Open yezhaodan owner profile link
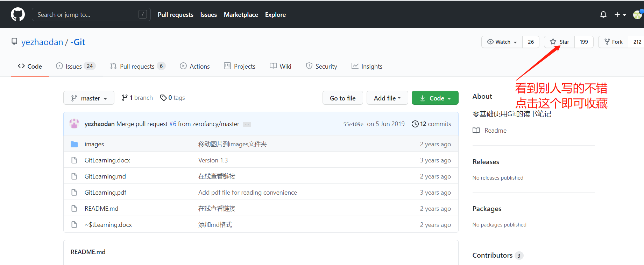The image size is (644, 265). coord(42,42)
